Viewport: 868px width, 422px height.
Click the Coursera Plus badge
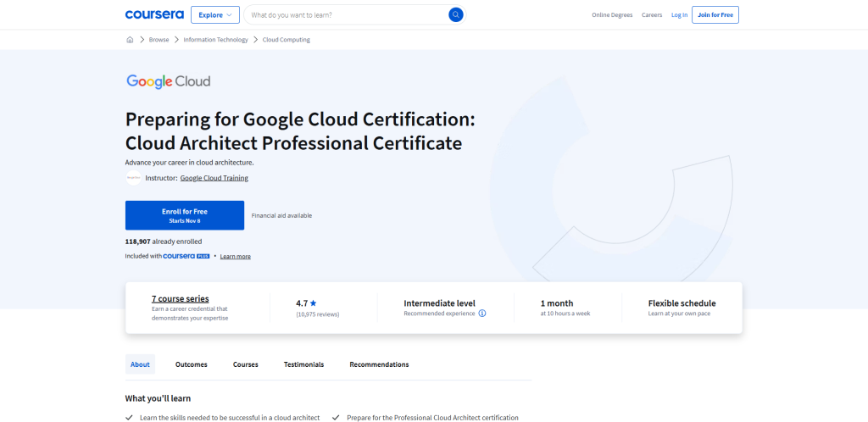[186, 256]
